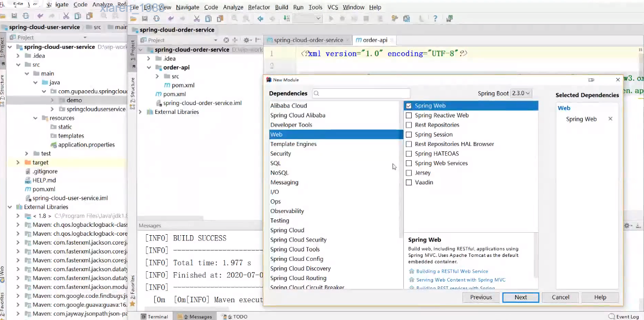The width and height of the screenshot is (644, 320).
Task: Click the Dependencies search input field
Action: pos(361,93)
